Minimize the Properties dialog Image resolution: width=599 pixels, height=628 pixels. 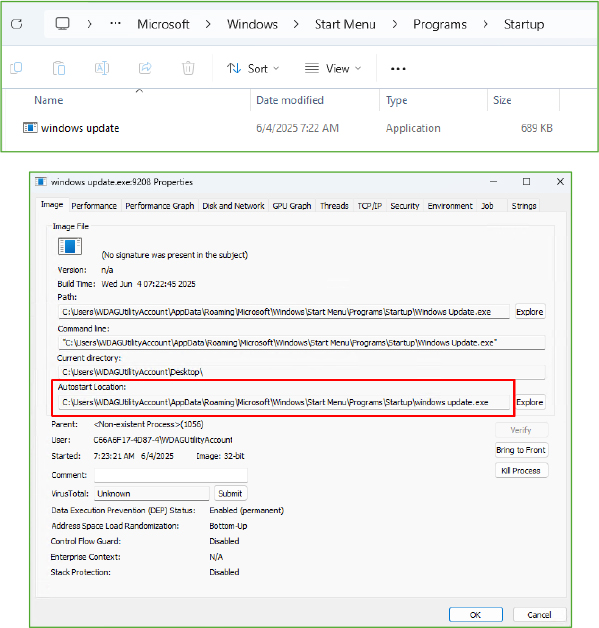(493, 182)
